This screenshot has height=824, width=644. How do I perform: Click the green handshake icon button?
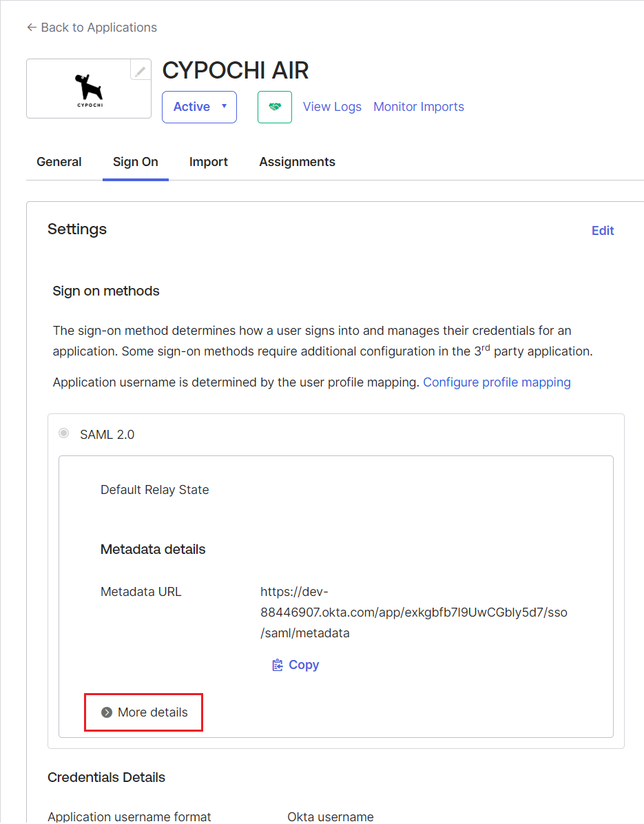(275, 107)
